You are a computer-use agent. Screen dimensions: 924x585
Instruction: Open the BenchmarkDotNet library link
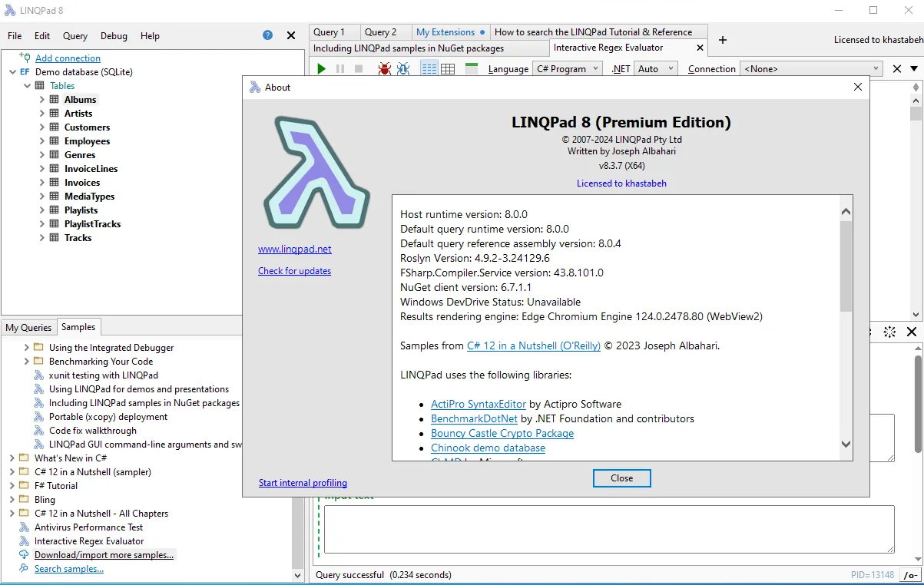point(474,419)
